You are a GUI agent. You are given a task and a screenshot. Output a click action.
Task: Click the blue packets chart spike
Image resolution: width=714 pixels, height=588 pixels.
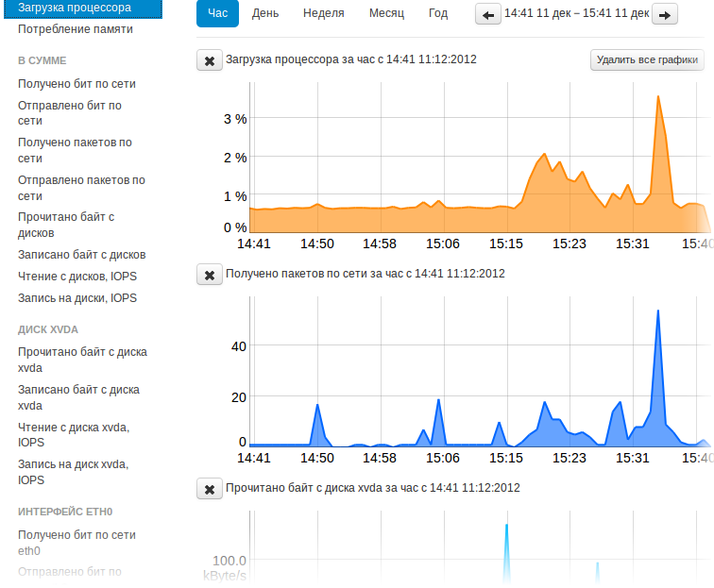click(657, 311)
